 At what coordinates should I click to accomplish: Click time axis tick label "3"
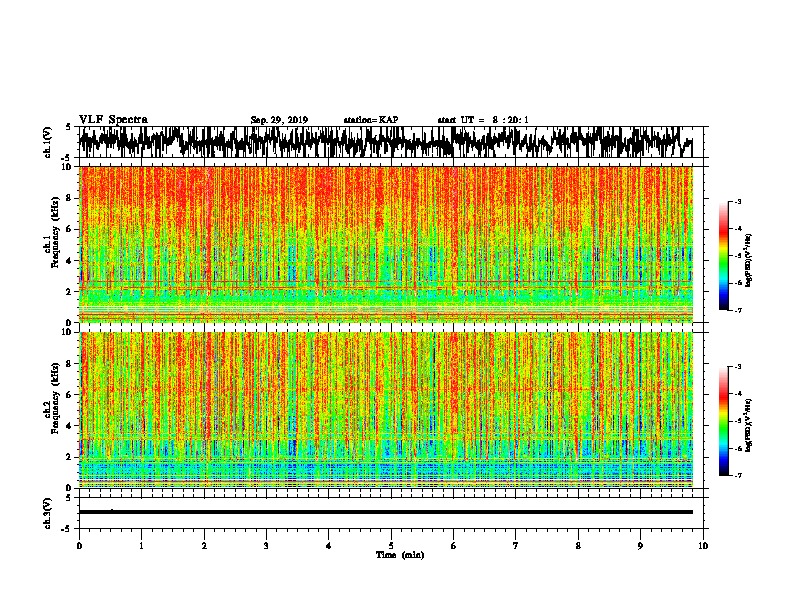tap(266, 546)
